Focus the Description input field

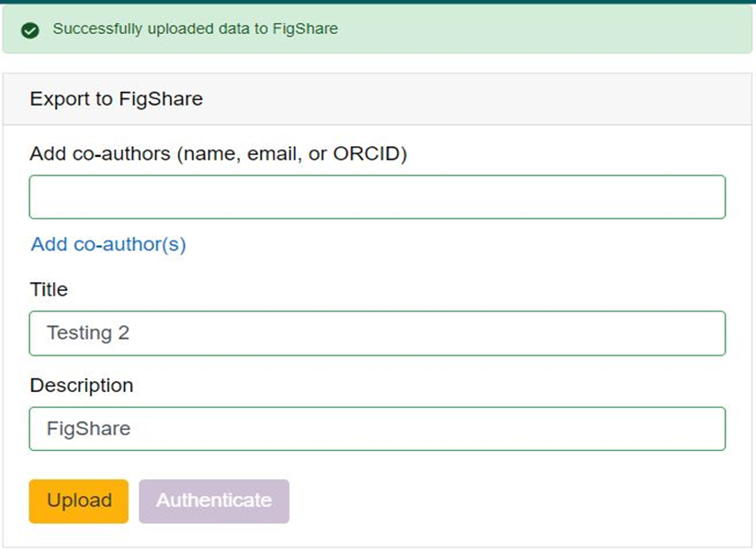tap(377, 429)
